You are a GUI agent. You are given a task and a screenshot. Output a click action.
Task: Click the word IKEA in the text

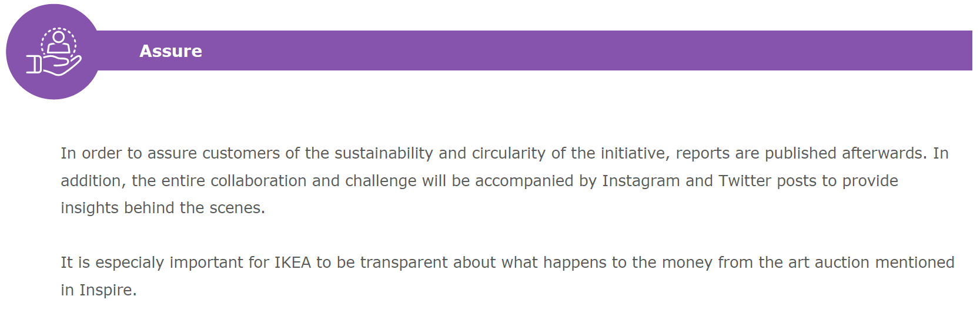click(292, 262)
